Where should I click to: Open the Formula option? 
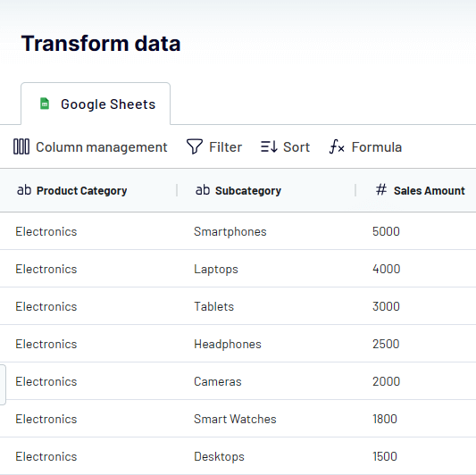[x=365, y=147]
